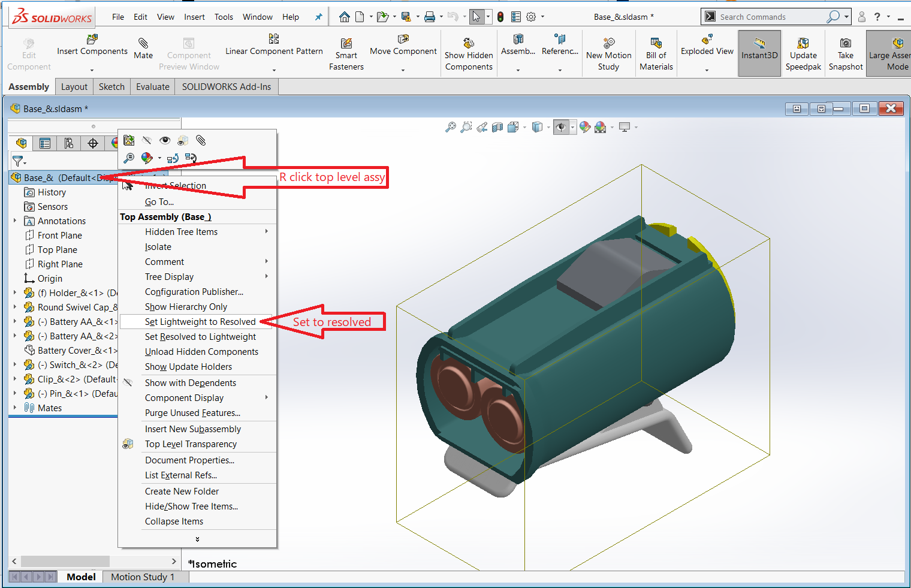Open Insert Components dropdown arrow

(92, 70)
